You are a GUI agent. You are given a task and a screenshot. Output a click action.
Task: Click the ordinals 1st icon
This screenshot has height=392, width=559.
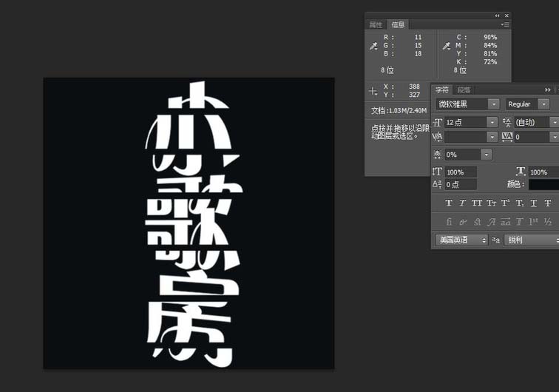click(x=534, y=222)
